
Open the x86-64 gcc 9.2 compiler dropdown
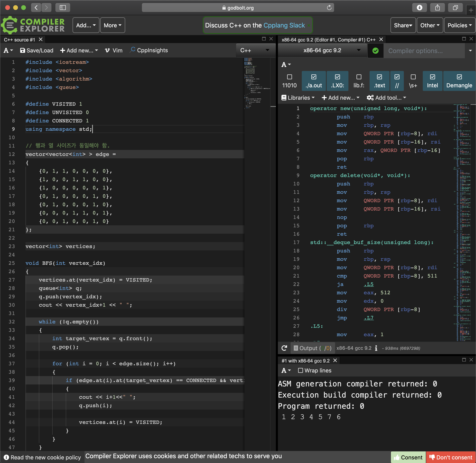[322, 50]
